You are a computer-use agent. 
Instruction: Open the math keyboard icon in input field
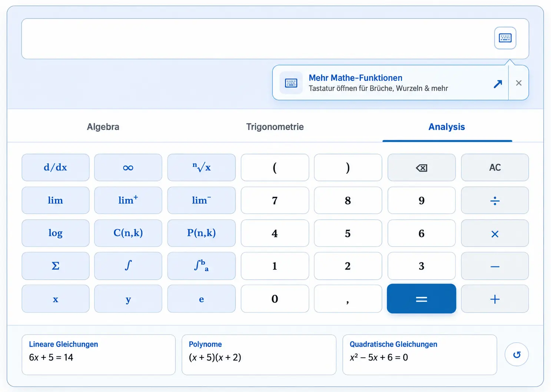click(x=505, y=38)
